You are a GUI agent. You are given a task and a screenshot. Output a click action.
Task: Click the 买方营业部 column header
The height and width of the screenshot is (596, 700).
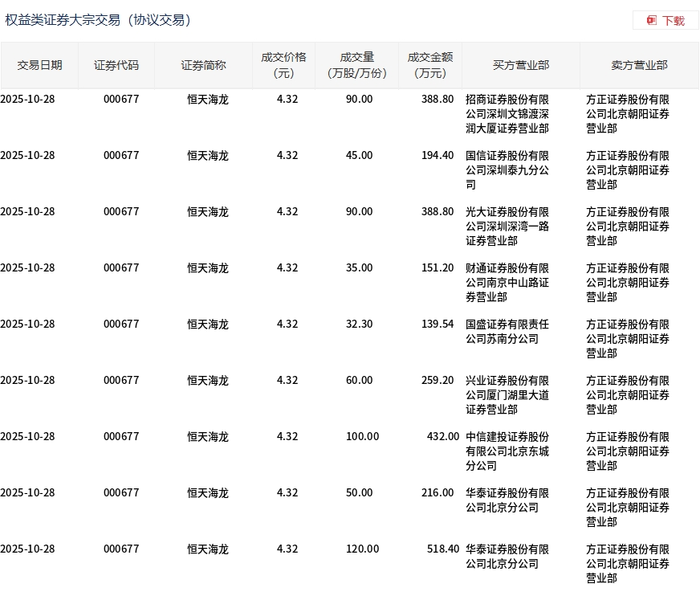coord(520,65)
